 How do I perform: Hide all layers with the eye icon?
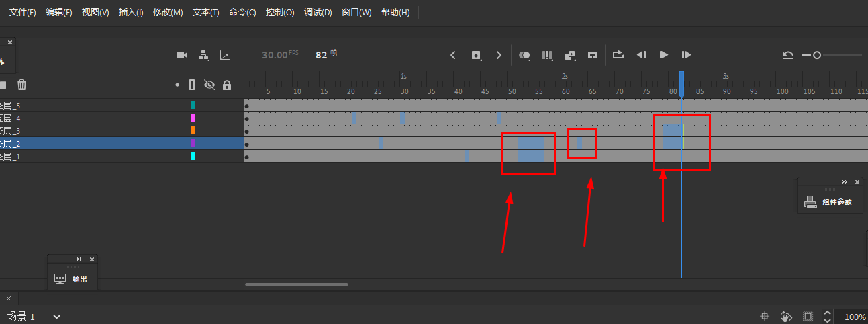click(209, 85)
